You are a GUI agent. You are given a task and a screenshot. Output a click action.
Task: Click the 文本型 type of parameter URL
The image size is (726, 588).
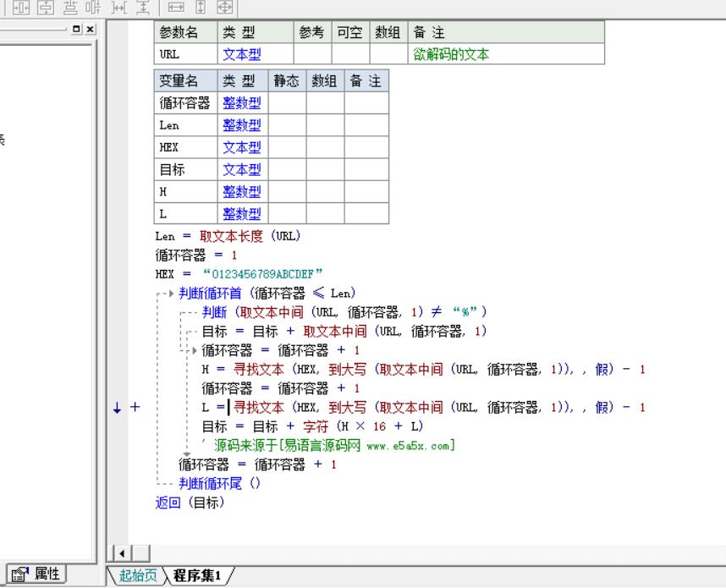(242, 54)
